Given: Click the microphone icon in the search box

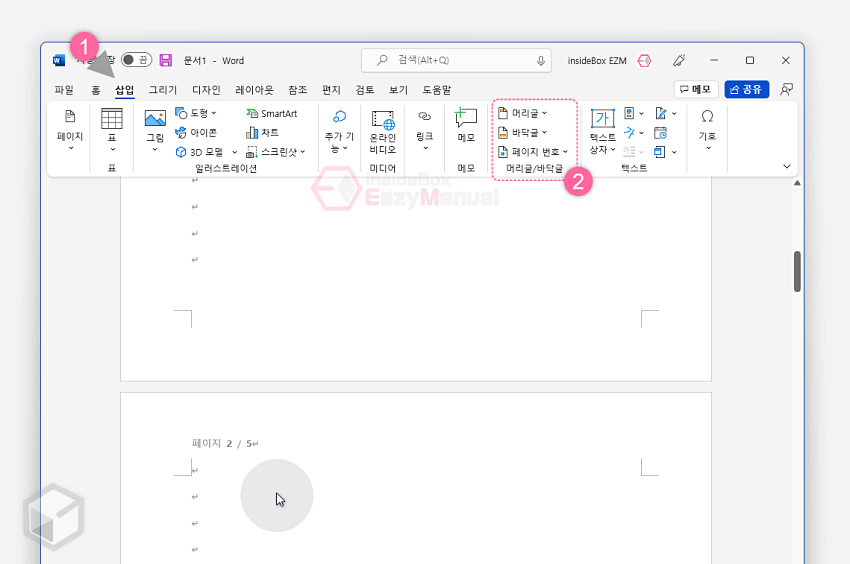Looking at the screenshot, I should pos(540,61).
